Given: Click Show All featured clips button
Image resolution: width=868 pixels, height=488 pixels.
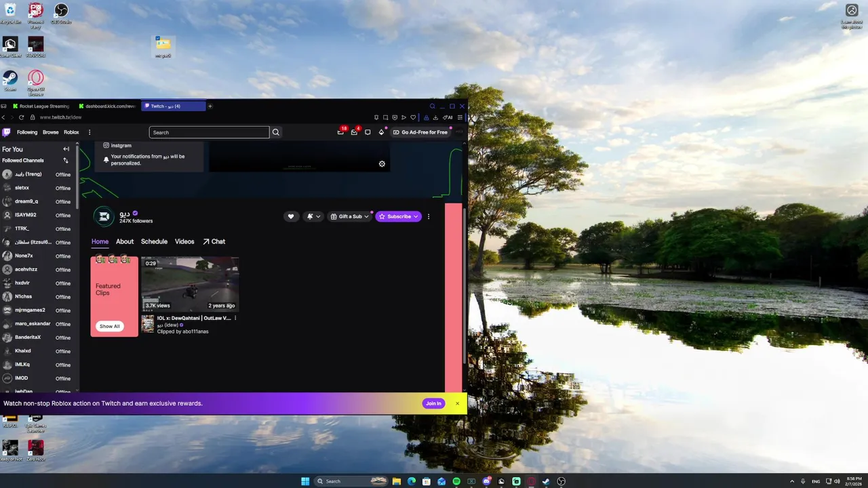Looking at the screenshot, I should 109,326.
